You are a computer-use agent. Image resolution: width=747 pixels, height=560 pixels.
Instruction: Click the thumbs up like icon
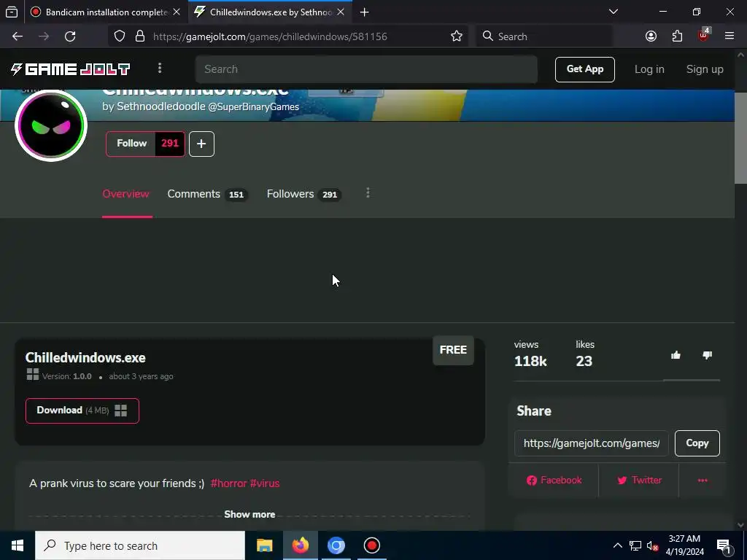tap(676, 355)
